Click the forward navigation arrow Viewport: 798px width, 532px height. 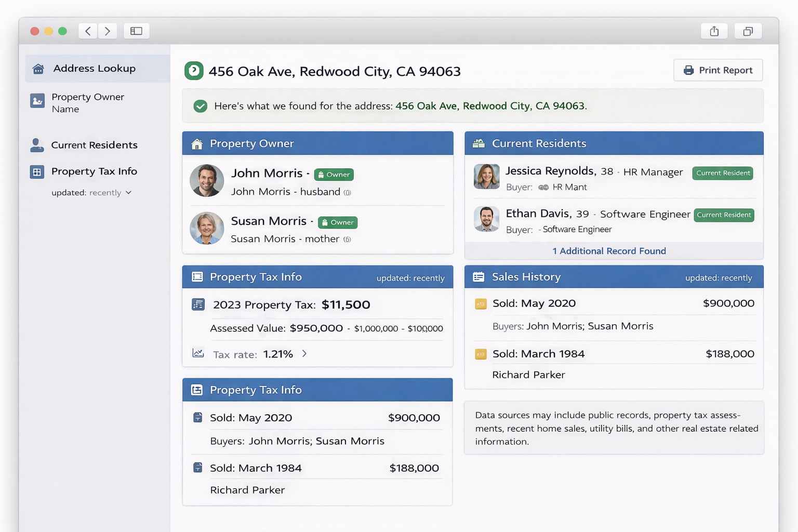point(108,31)
